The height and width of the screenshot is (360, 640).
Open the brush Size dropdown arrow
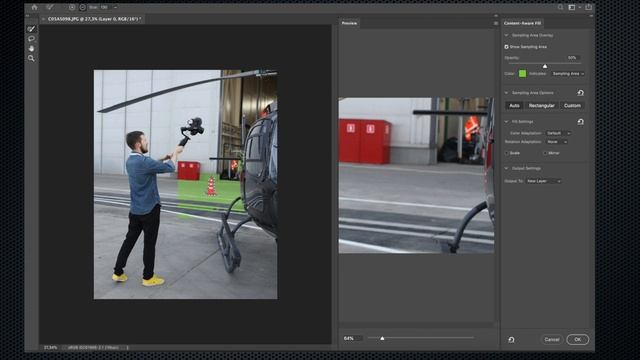116,7
